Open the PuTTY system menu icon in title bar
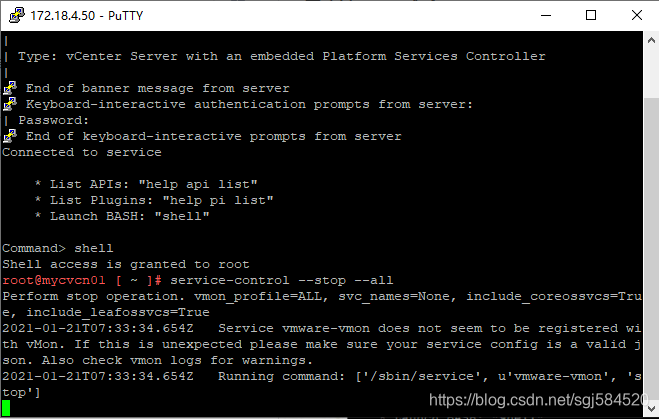Image resolution: width=659 pixels, height=419 pixels. pos(17,15)
